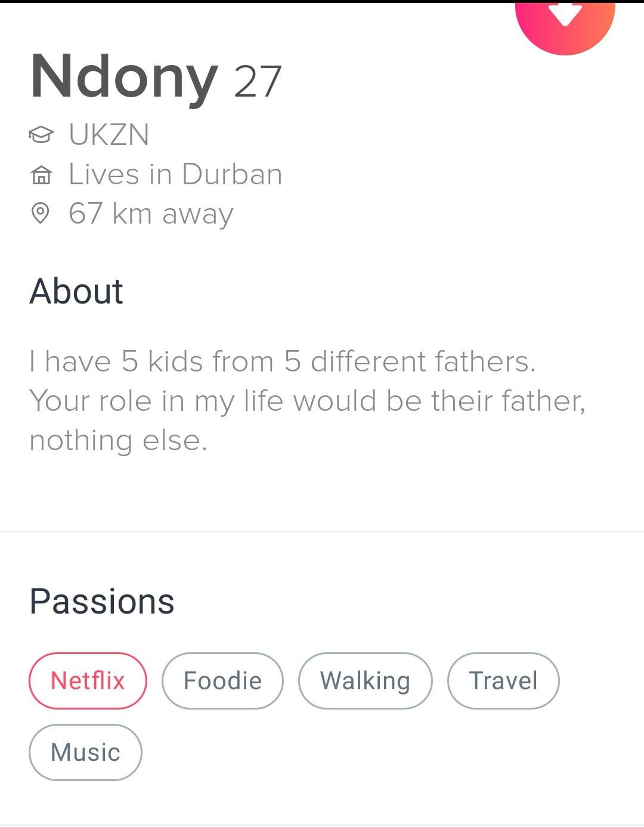The width and height of the screenshot is (644, 827).
Task: Click the divider line above Passions
Action: tap(322, 531)
